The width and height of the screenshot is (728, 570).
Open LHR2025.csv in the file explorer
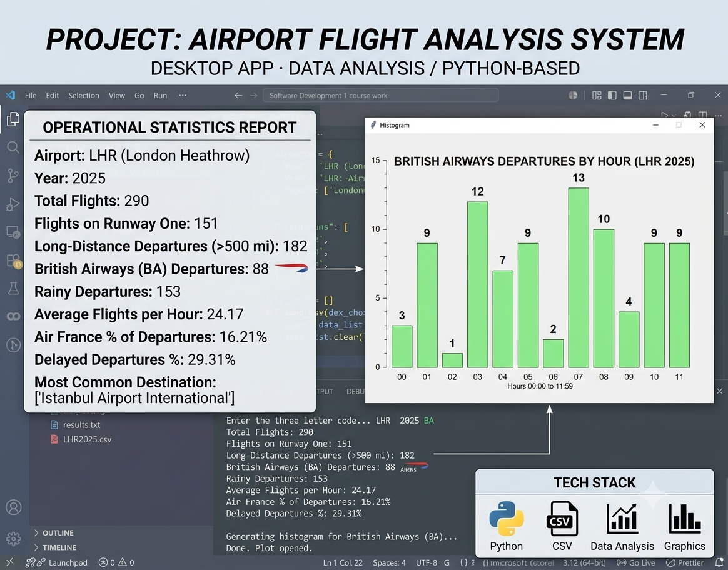87,439
